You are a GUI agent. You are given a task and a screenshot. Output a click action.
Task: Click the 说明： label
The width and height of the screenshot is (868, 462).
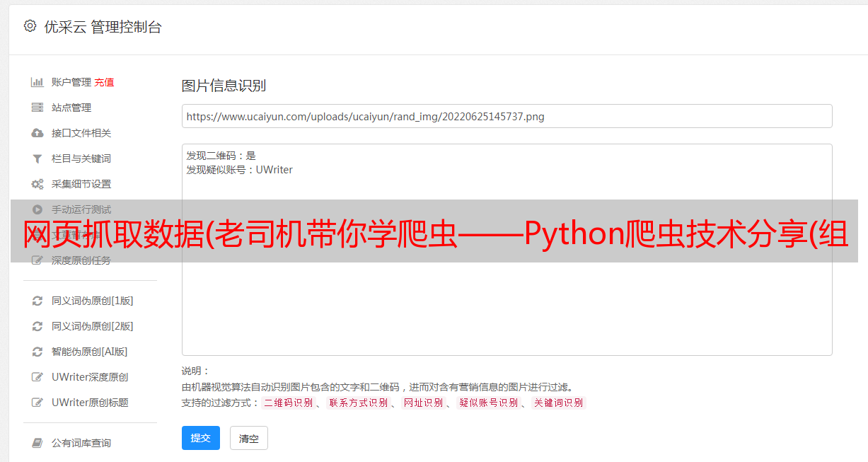tap(196, 371)
